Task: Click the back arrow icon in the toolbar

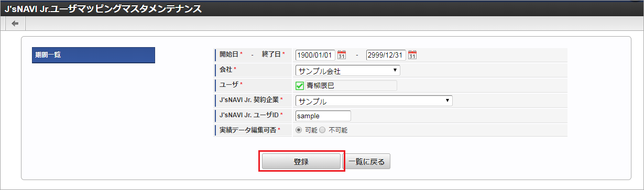Action: (x=15, y=24)
